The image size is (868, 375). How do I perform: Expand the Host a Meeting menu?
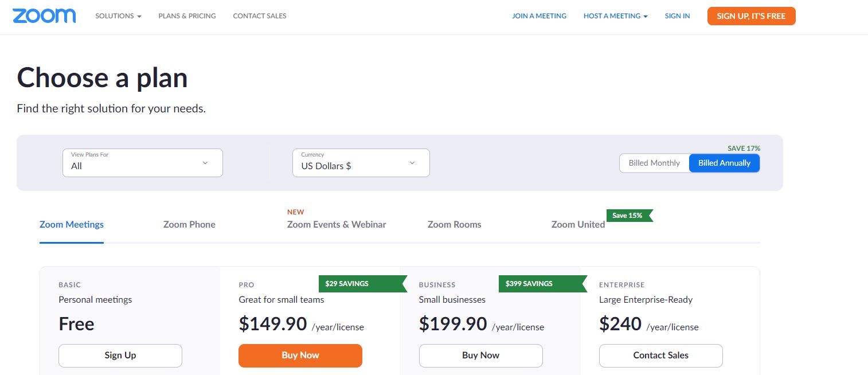(616, 16)
